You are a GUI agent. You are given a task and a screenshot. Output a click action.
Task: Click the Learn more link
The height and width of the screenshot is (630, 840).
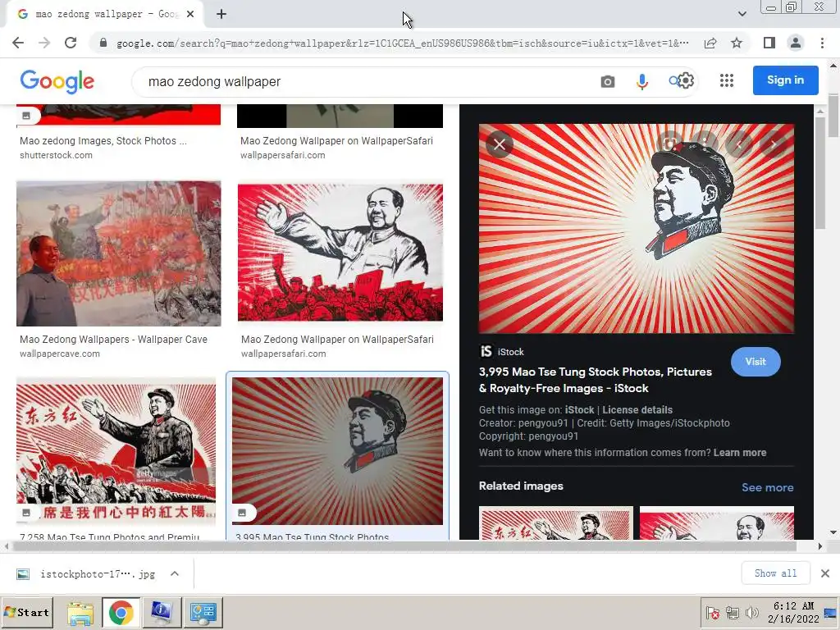740,453
